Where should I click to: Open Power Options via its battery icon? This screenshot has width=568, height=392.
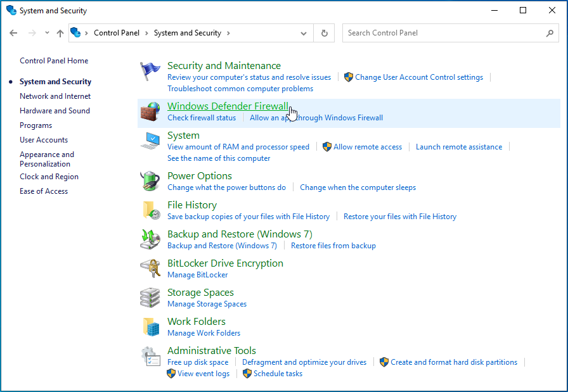(150, 181)
